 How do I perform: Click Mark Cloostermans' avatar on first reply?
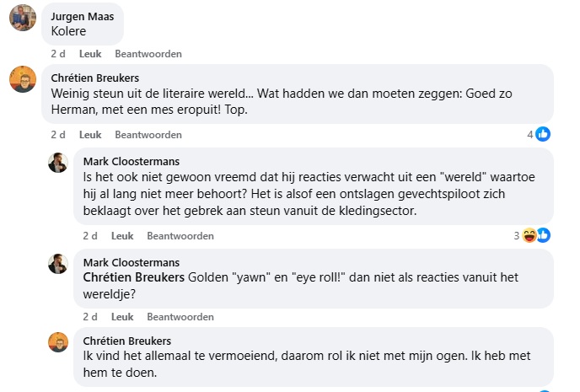click(58, 163)
